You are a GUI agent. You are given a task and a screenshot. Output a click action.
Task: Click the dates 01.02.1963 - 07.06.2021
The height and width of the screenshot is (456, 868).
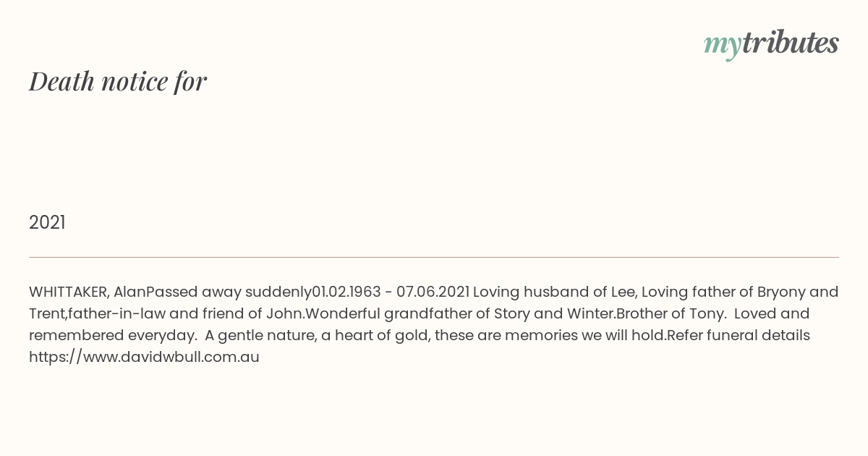[x=391, y=292]
